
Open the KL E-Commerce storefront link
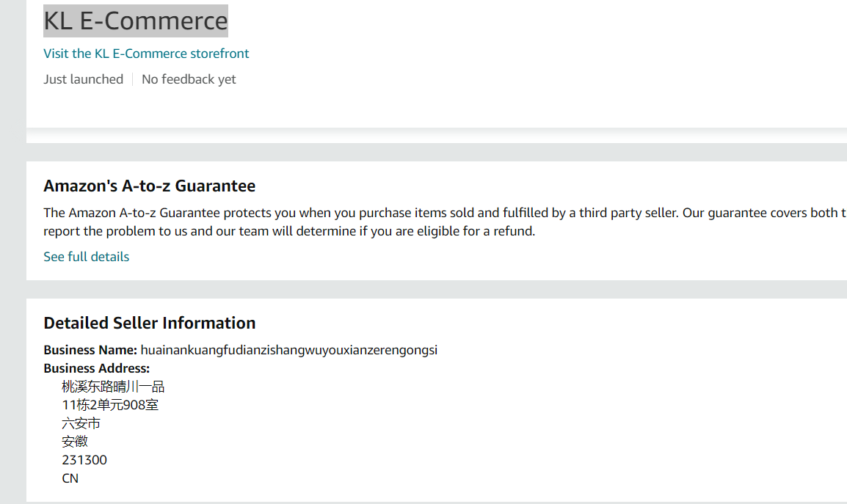[146, 53]
